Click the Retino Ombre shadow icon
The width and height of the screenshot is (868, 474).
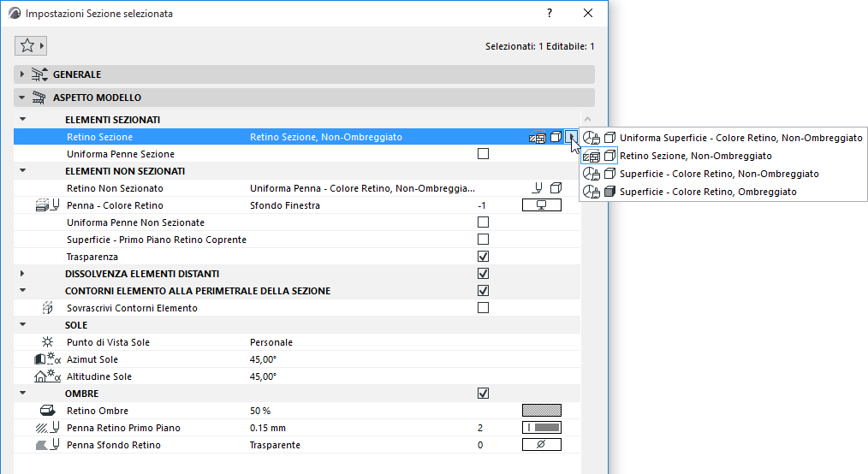pos(48,411)
